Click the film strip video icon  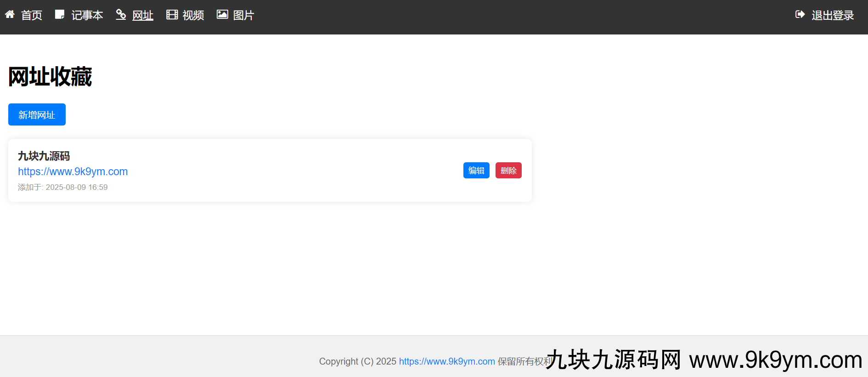point(172,15)
